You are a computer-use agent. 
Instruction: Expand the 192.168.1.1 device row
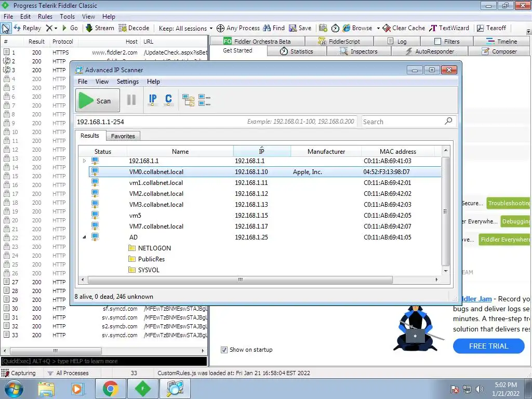(85, 161)
